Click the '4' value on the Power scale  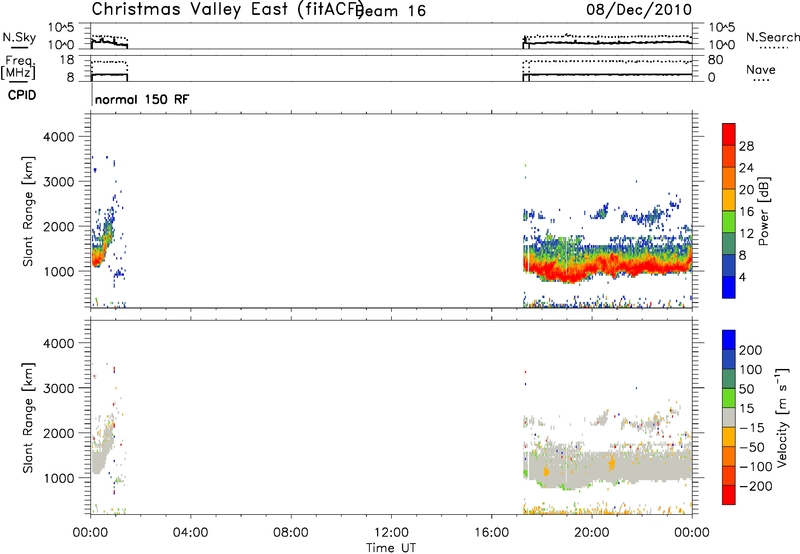point(743,278)
